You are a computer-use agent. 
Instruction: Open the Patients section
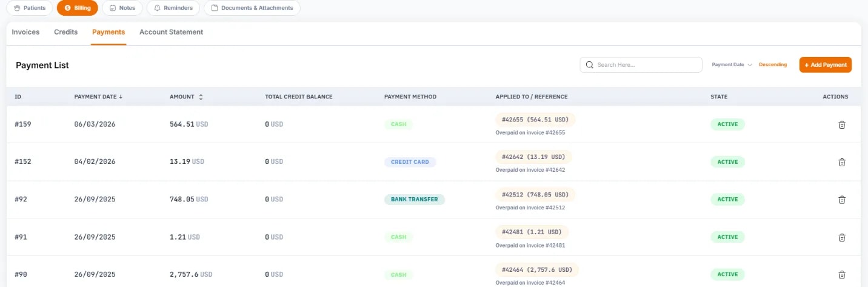coord(30,8)
